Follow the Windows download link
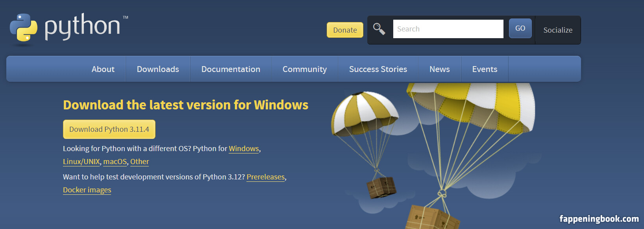Screen dimensions: 644x229 pos(244,149)
